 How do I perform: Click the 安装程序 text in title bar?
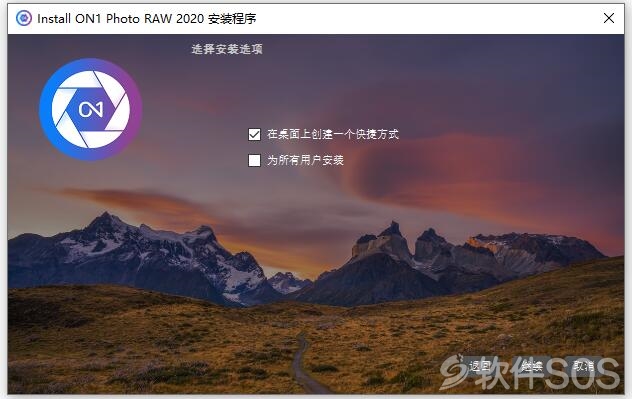point(232,19)
